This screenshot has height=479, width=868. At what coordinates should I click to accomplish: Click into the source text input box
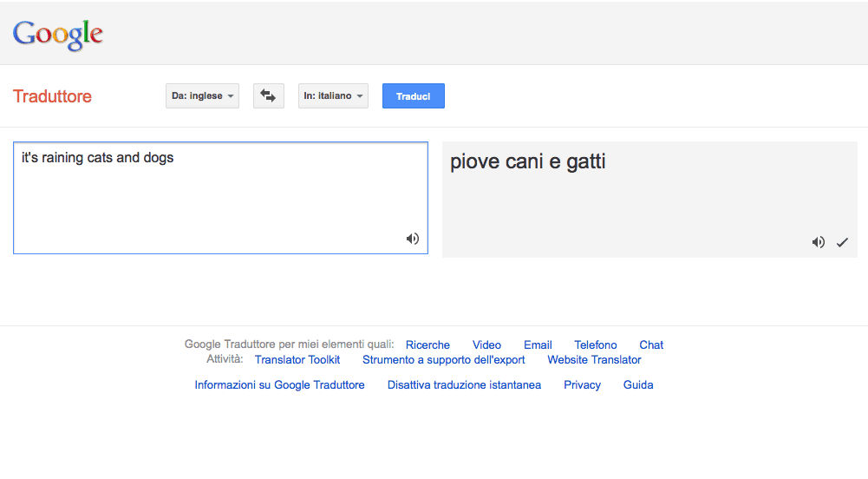tap(220, 198)
